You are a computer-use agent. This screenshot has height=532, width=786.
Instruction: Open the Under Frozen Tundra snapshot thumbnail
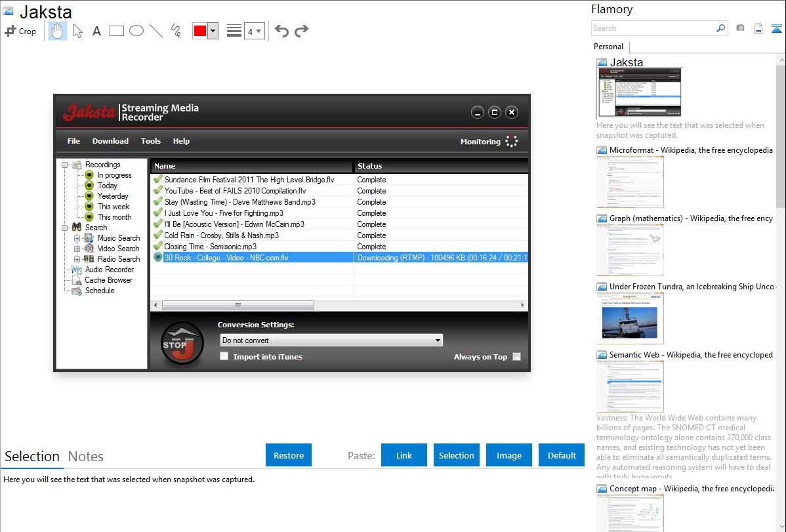(x=630, y=318)
